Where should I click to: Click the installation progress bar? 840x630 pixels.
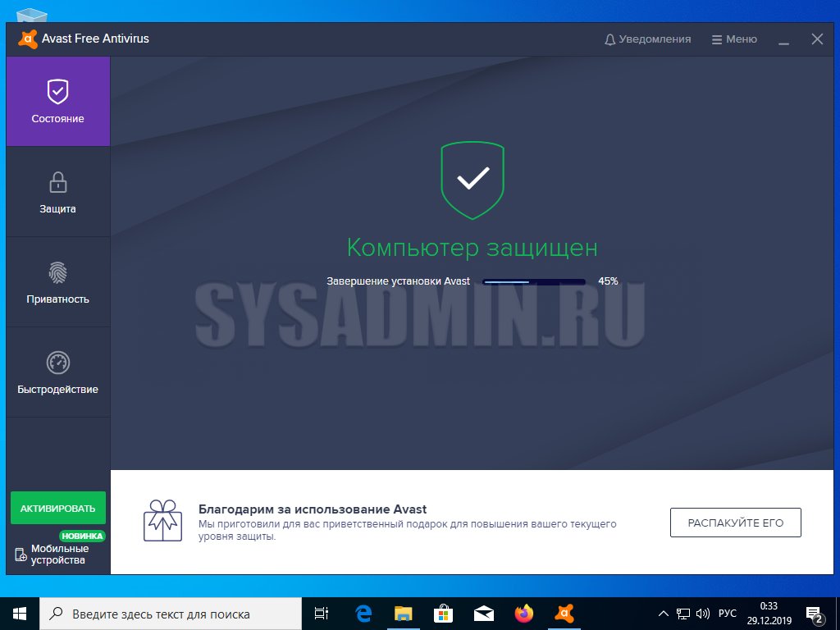(x=533, y=281)
